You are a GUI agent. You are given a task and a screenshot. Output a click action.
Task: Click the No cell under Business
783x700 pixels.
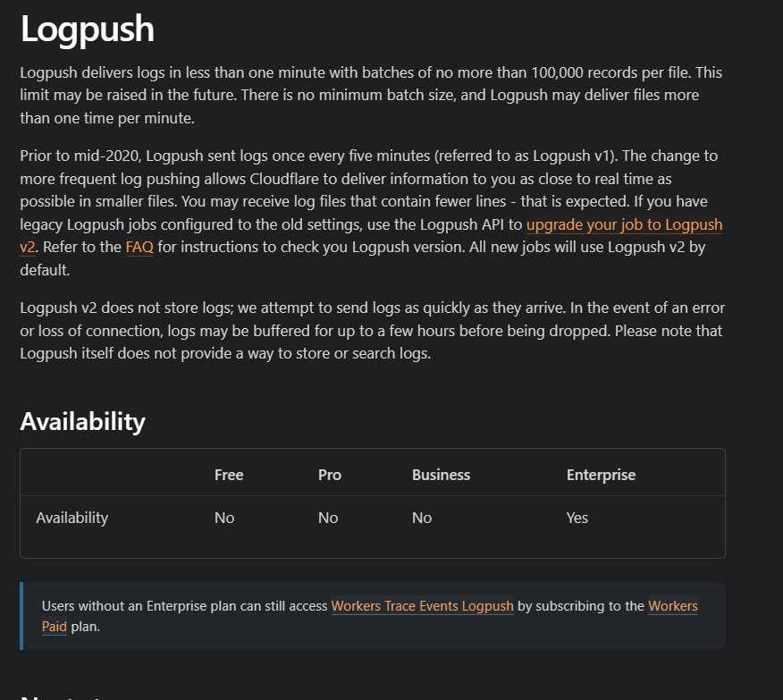point(422,518)
